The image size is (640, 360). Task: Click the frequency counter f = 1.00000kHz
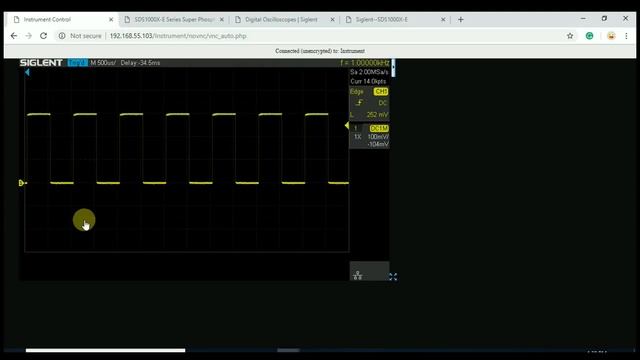coord(364,63)
